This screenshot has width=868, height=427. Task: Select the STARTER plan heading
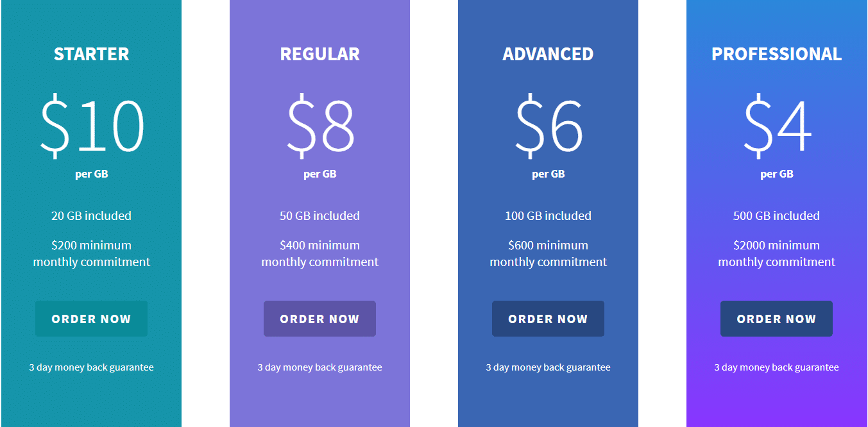(x=91, y=54)
